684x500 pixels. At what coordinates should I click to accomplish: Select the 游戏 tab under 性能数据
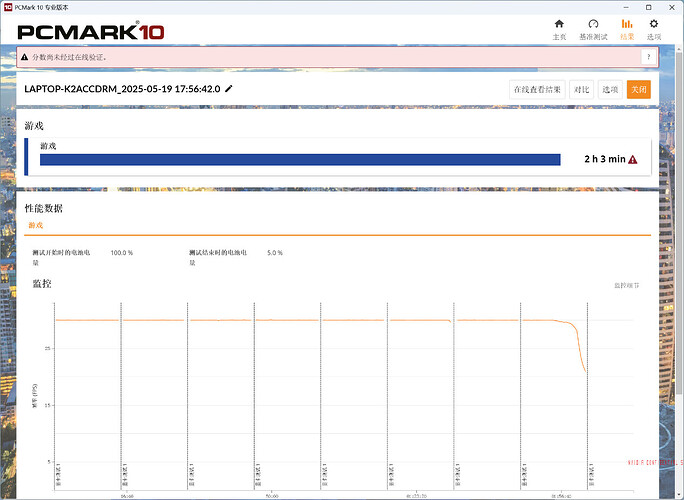[x=35, y=226]
